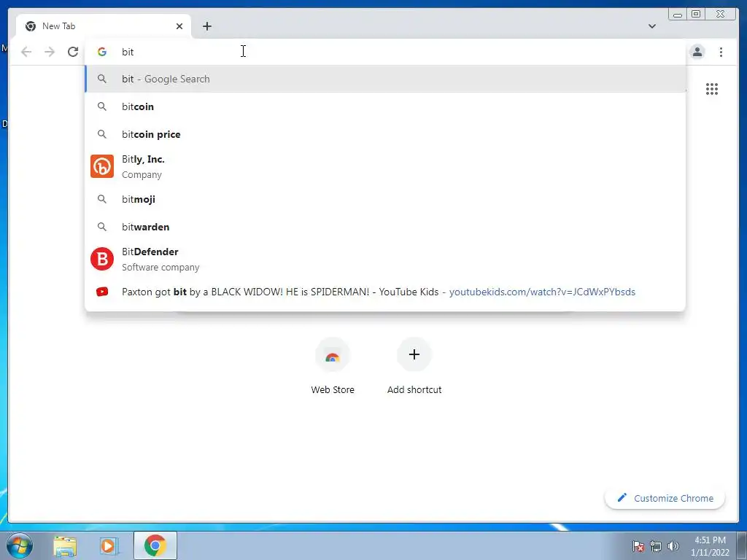Screen dimensions: 747x560
Task: Open Windows Media Player from taskbar
Action: 109,545
